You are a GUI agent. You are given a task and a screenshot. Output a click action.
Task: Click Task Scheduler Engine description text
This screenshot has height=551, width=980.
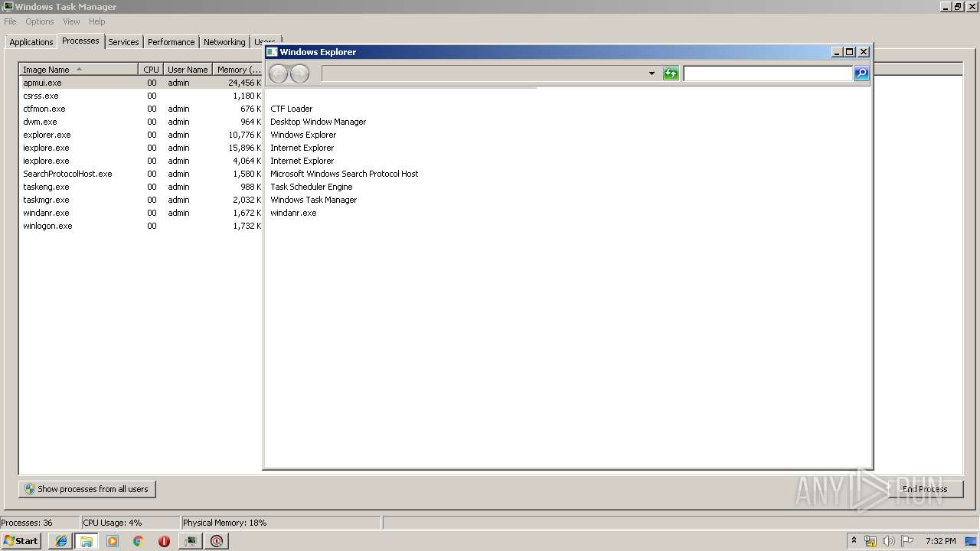[x=311, y=187]
